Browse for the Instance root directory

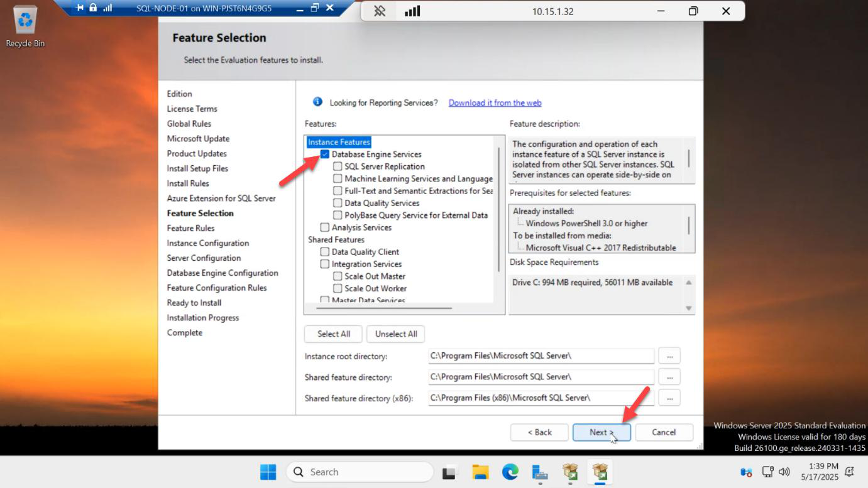(x=669, y=356)
